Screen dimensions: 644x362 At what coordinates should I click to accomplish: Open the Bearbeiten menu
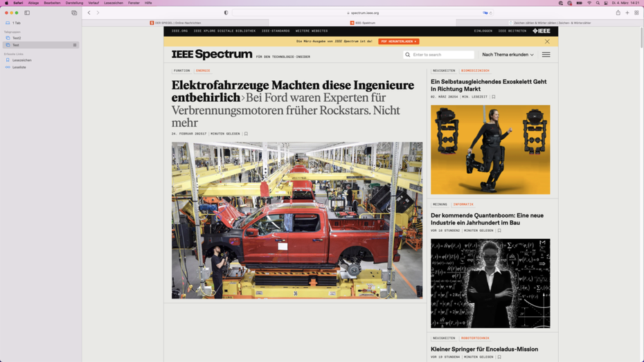pos(52,3)
